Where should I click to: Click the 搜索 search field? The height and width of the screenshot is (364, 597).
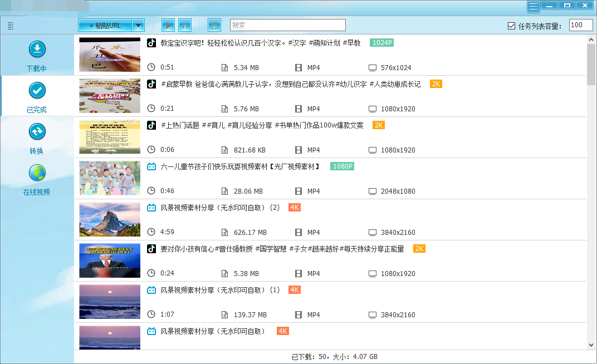coord(287,25)
